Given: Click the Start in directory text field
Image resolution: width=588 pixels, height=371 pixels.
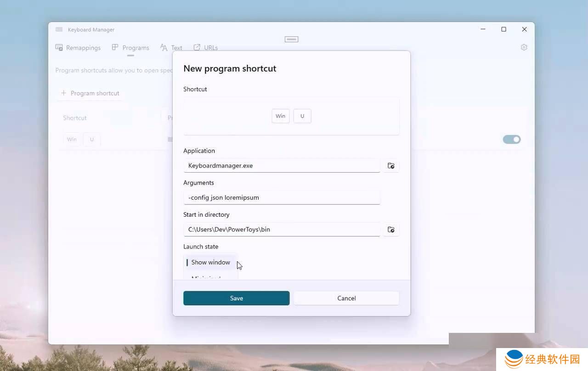Looking at the screenshot, I should point(282,230).
